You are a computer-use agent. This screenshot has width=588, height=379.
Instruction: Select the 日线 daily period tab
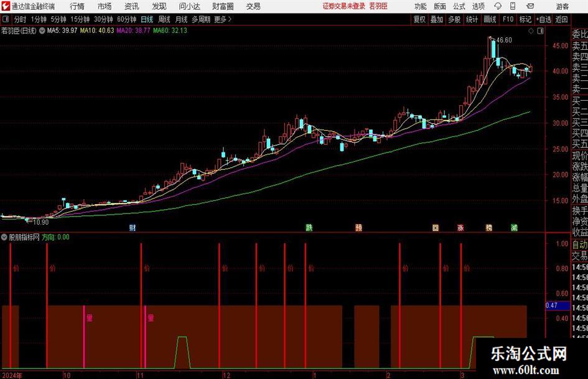point(147,19)
